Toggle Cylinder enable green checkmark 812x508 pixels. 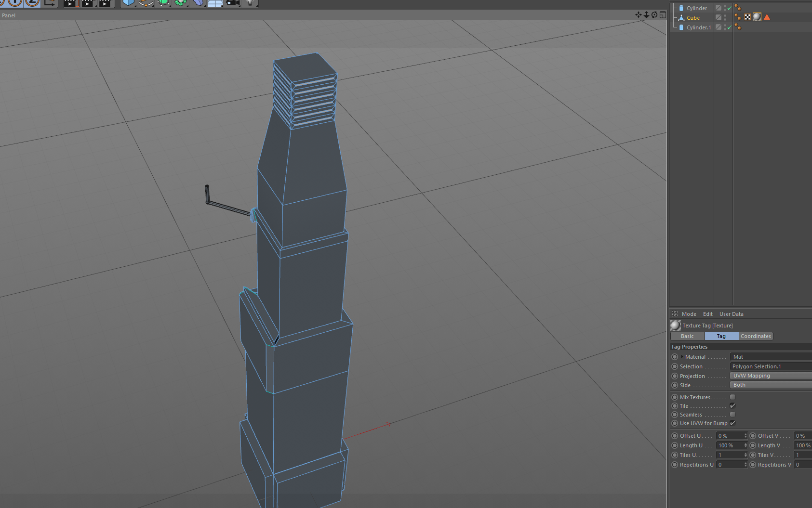point(729,8)
